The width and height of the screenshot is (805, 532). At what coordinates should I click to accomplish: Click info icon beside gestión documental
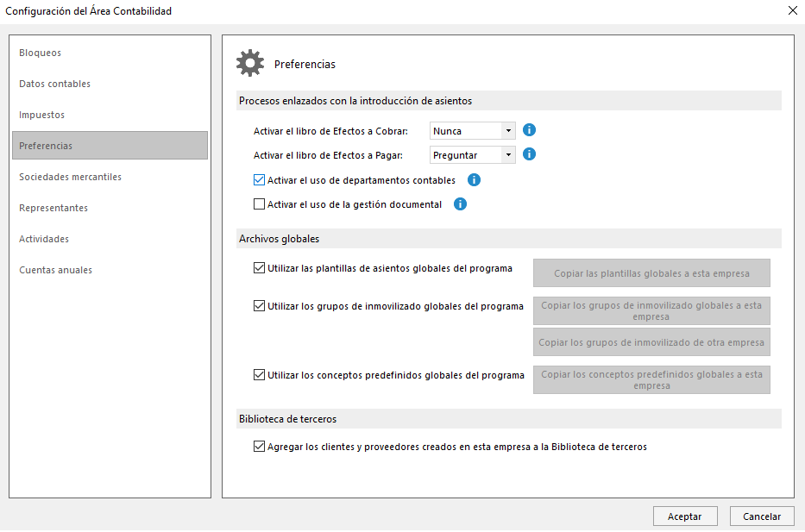pos(460,204)
